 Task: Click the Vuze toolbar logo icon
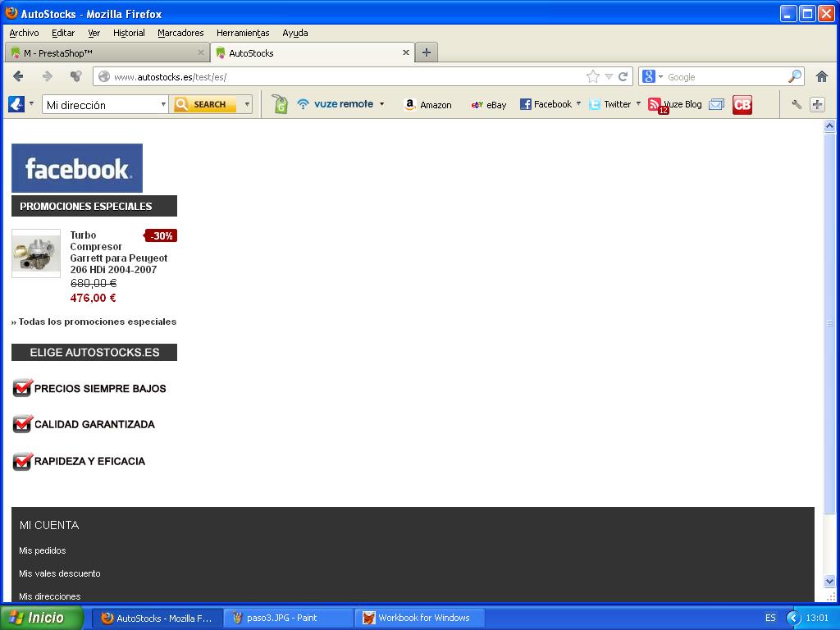tap(16, 104)
